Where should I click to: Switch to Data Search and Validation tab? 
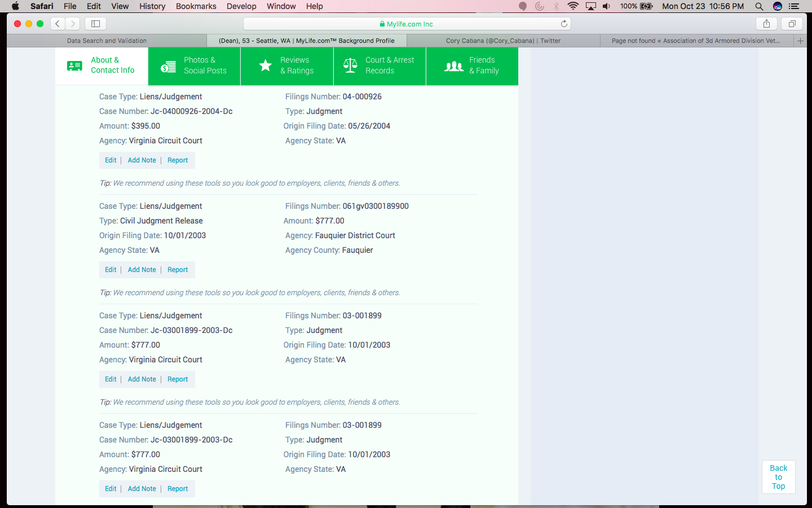pyautogui.click(x=107, y=41)
